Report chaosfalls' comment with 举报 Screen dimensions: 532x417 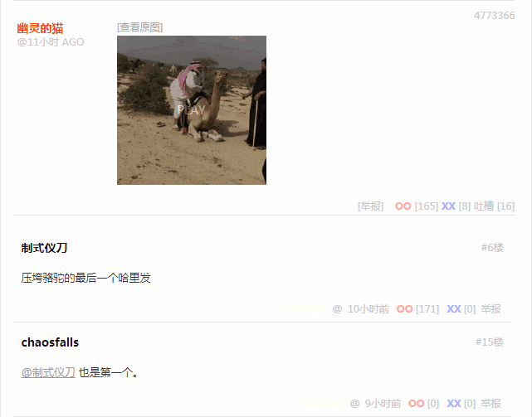point(491,404)
